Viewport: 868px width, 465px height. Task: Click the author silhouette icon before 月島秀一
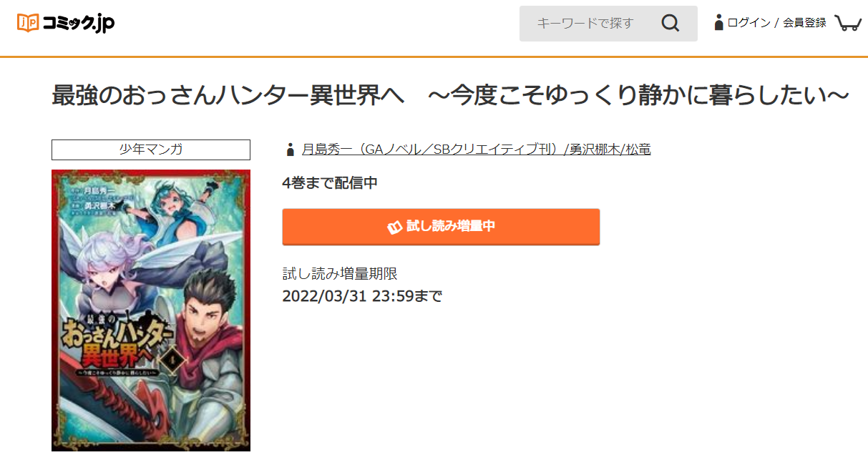coord(290,150)
